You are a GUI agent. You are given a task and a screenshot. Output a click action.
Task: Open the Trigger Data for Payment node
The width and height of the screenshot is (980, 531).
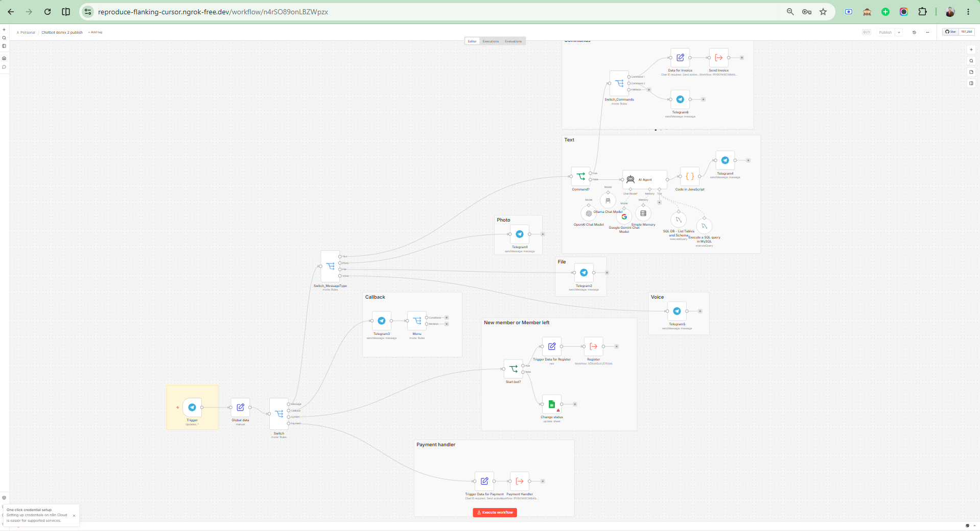pos(484,481)
